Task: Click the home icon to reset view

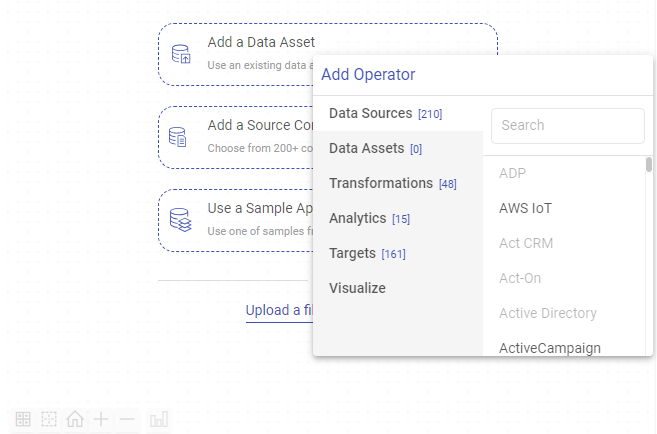Action: point(75,419)
